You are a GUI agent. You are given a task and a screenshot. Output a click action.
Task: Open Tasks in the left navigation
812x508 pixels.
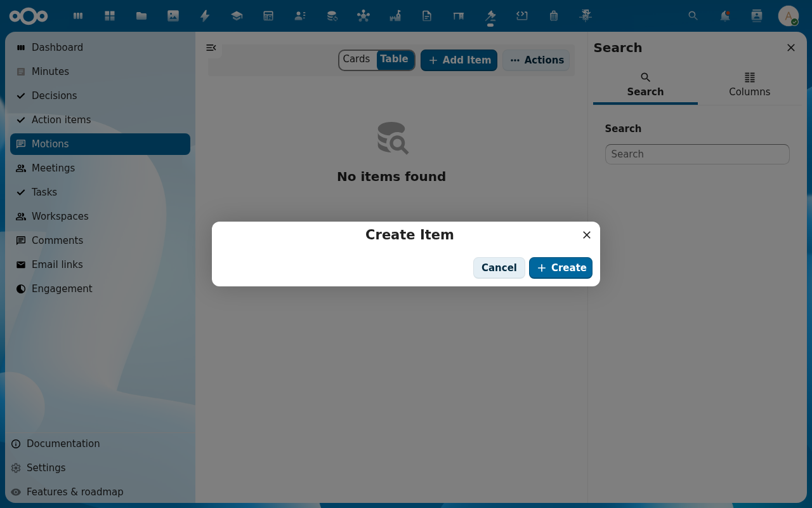tap(100, 192)
